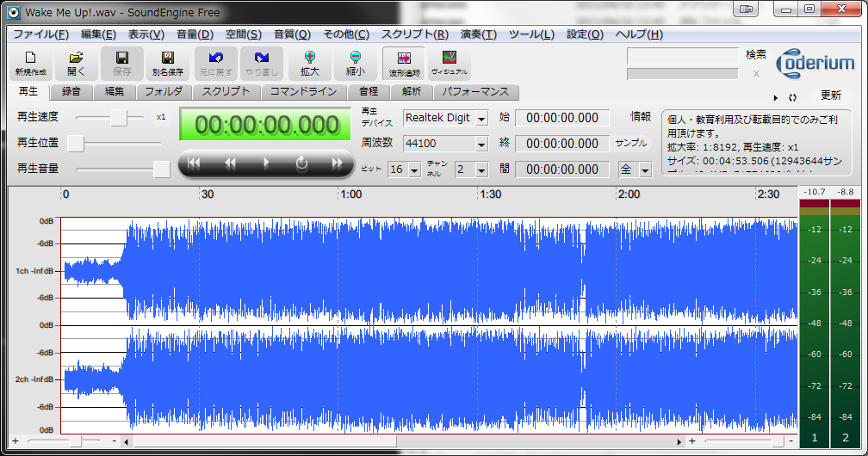
Task: Click the 保存 (Save) toolbar icon
Action: click(x=121, y=63)
